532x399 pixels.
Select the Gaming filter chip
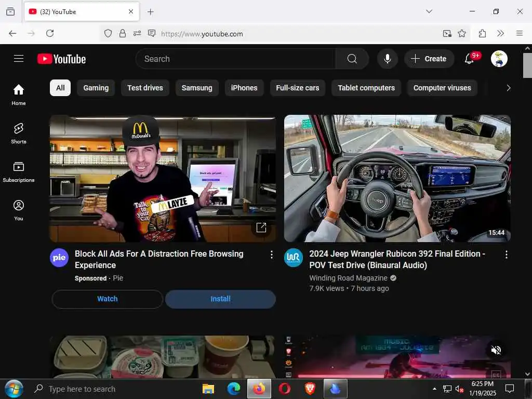click(96, 88)
